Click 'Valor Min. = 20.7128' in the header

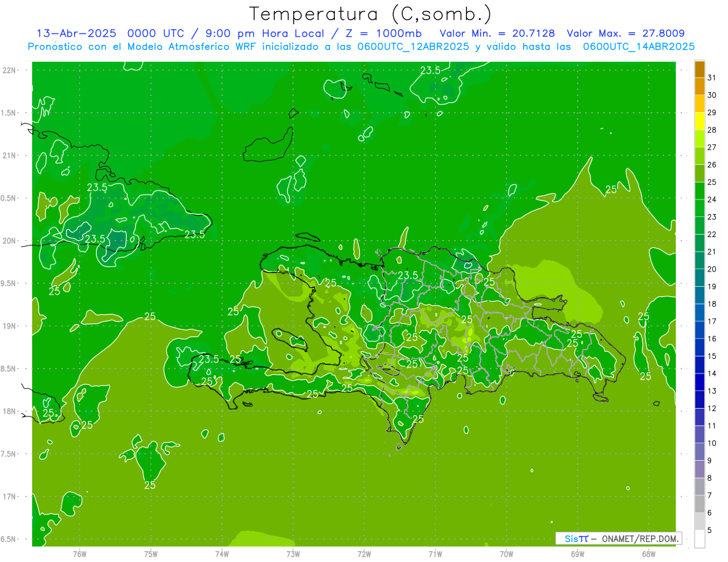[x=497, y=33]
